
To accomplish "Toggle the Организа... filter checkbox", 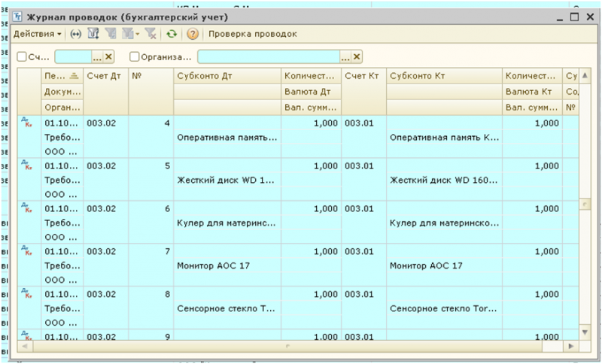I will coord(135,57).
